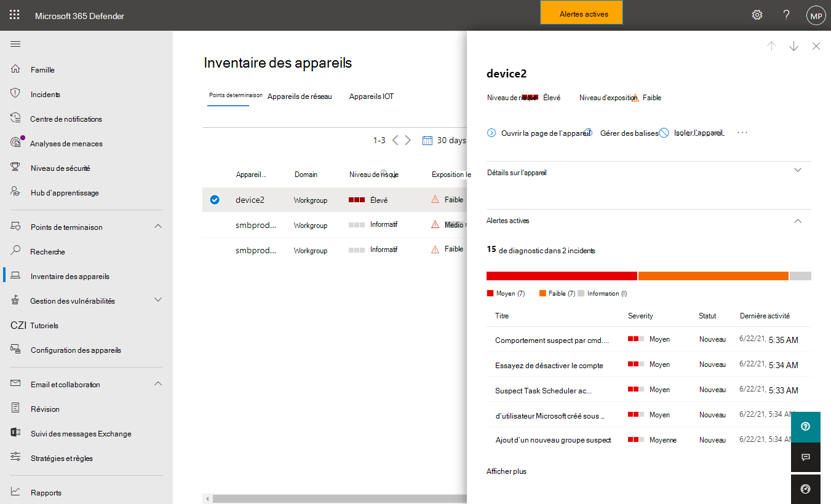
Task: Sort alerts by Dernière activité header
Action: pos(765,316)
